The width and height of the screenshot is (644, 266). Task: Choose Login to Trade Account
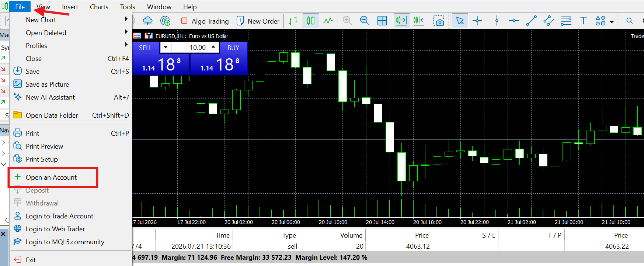71,216
